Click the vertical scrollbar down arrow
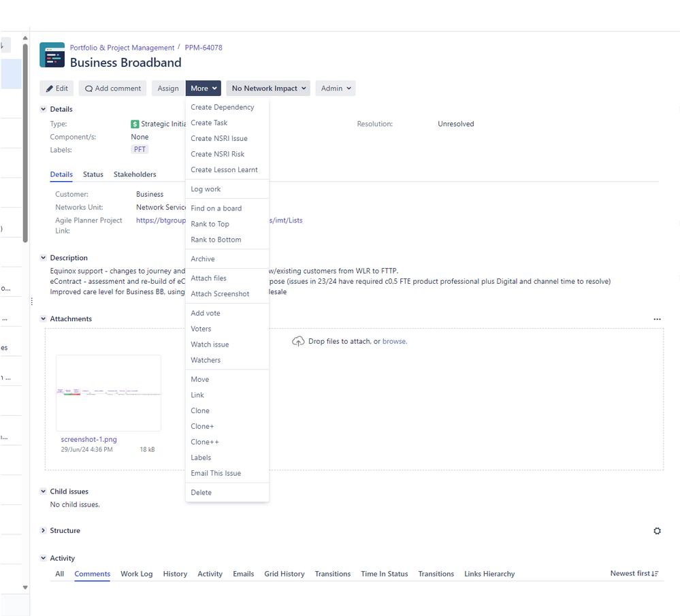 coord(25,587)
